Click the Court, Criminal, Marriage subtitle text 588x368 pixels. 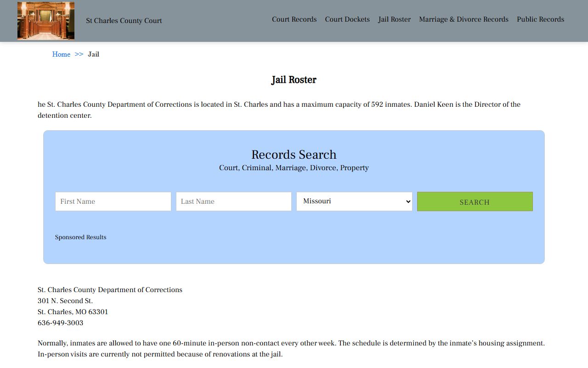pyautogui.click(x=294, y=168)
